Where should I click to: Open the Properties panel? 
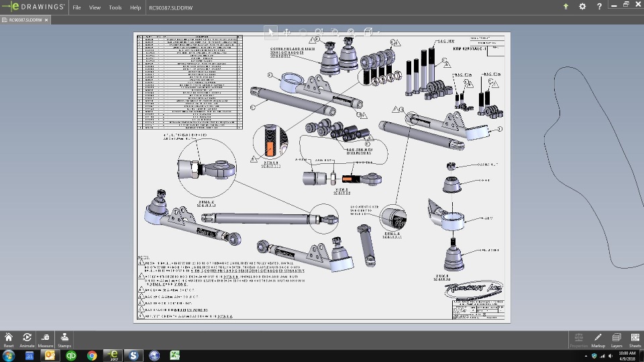579,340
